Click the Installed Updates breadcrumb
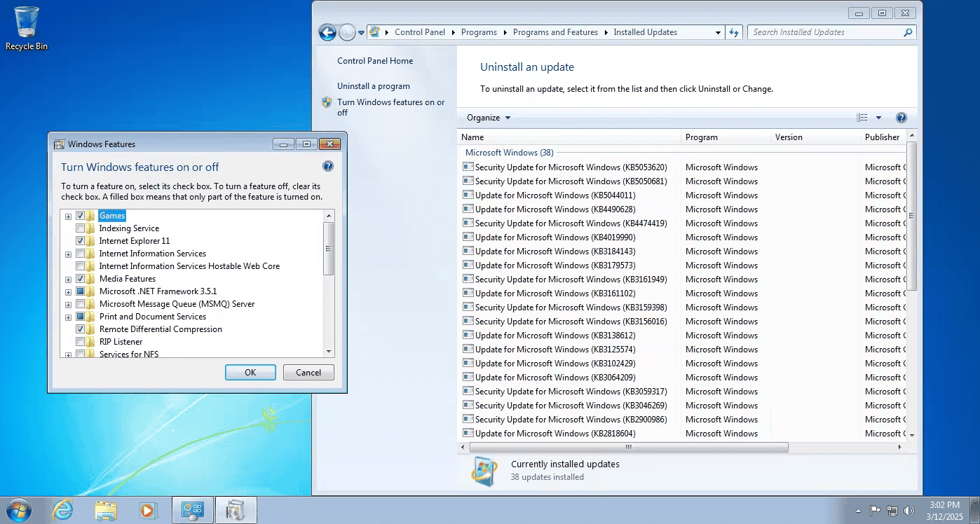 (x=645, y=32)
